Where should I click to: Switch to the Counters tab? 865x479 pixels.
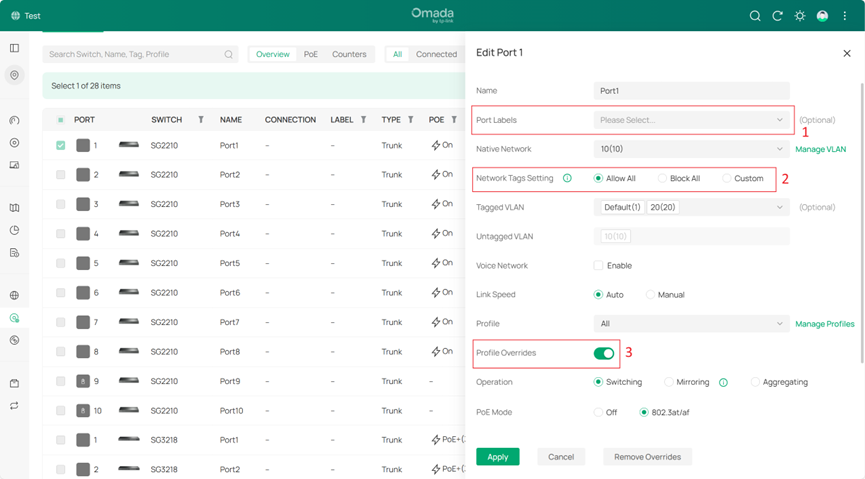349,54
